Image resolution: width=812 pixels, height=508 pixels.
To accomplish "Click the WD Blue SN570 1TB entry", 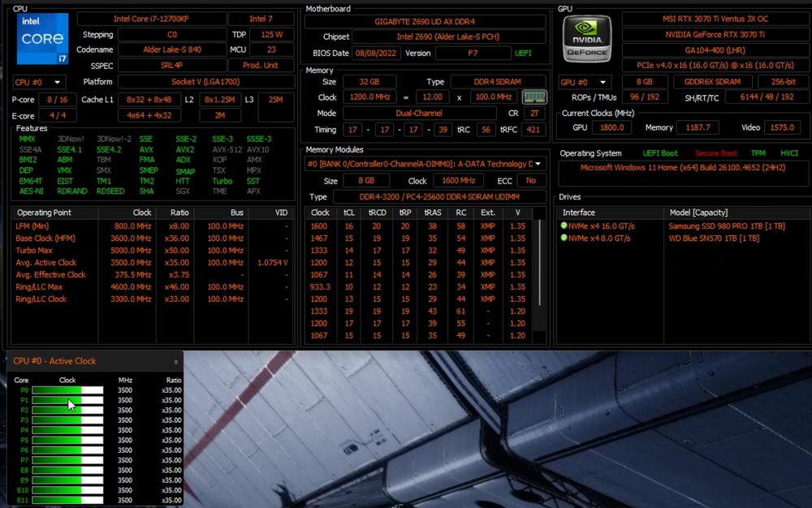I will [714, 239].
